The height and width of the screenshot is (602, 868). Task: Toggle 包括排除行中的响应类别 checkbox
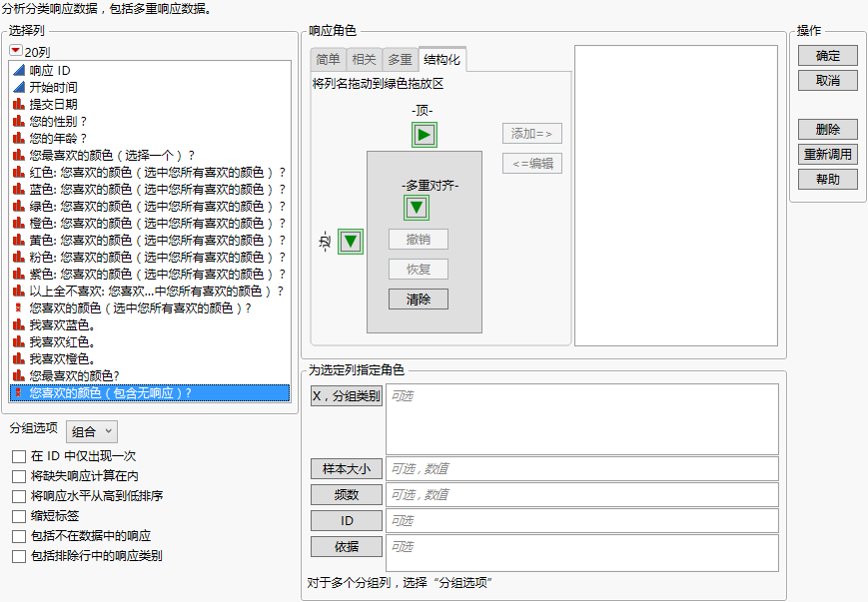coord(19,556)
